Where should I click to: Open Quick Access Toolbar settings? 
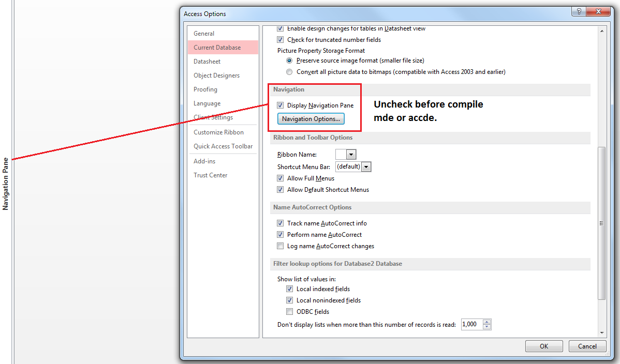223,146
